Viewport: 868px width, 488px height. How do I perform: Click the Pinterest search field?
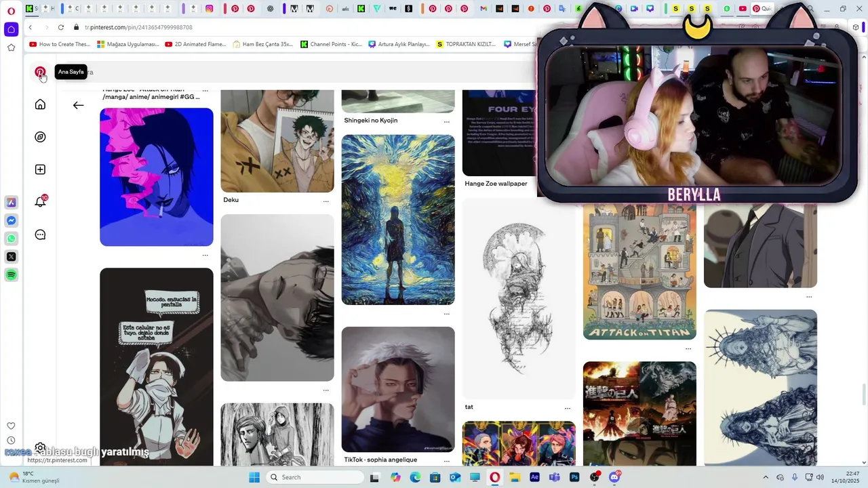(x=298, y=72)
